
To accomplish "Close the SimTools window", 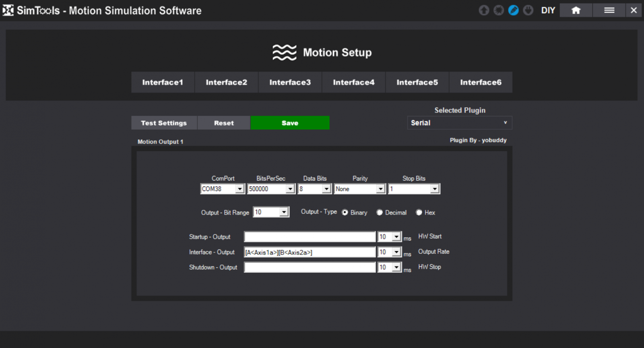I will 634,10.
